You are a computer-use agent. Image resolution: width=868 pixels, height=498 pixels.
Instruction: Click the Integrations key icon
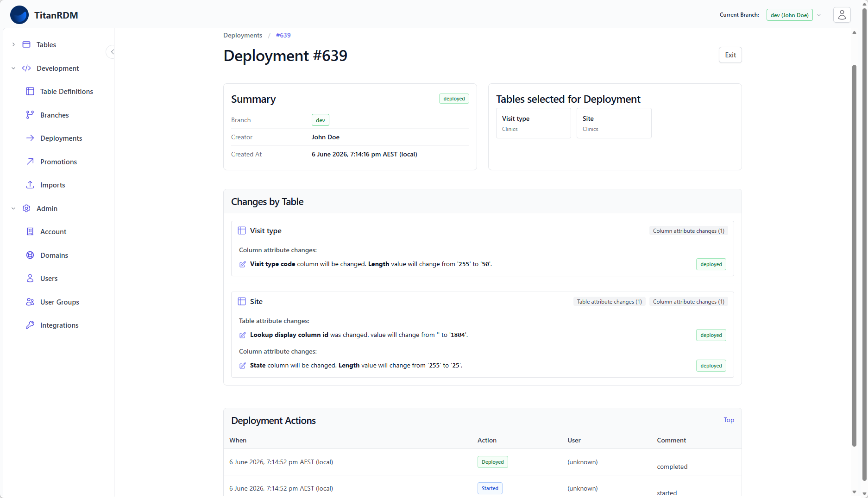tap(30, 325)
